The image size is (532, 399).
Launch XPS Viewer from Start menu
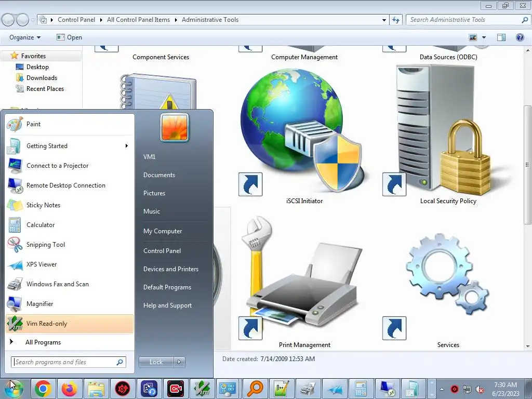click(x=70, y=264)
